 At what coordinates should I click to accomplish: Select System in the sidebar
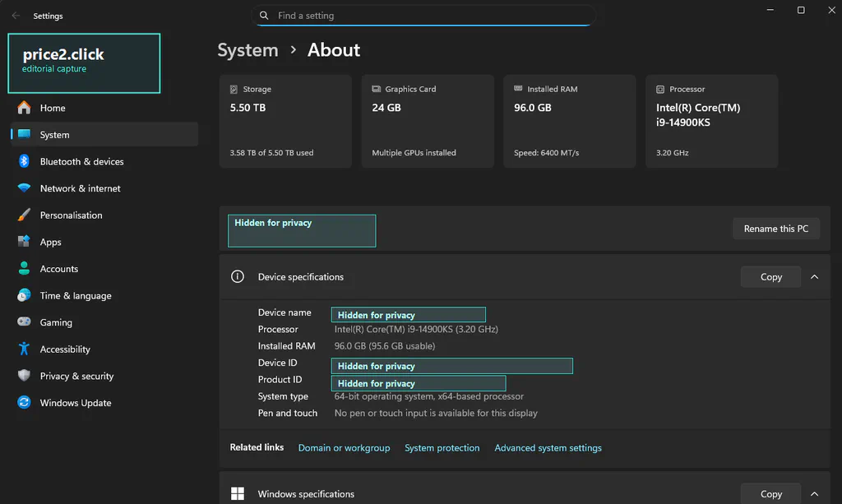pyautogui.click(x=104, y=135)
